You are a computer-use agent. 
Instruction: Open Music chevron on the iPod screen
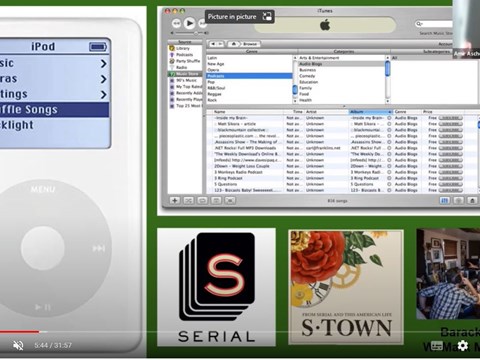tap(104, 63)
